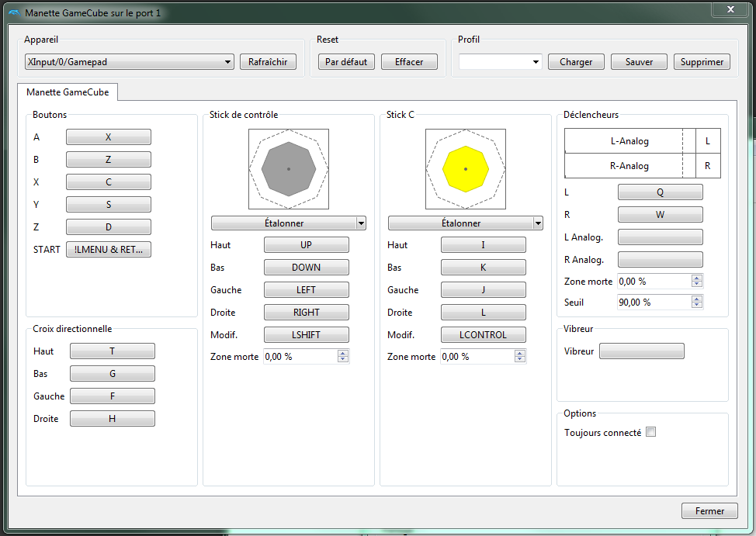
Task: Click the Rafraîchir button
Action: pos(268,62)
